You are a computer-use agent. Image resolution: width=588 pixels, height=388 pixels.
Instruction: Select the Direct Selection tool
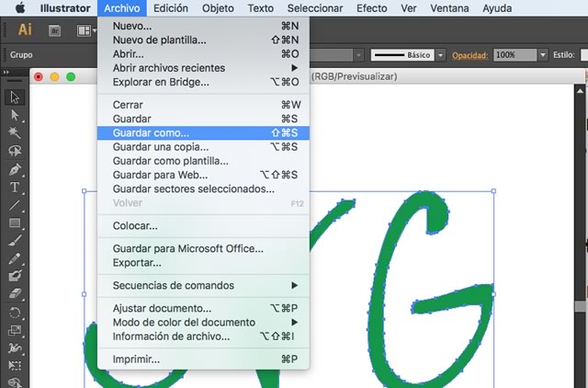(x=15, y=115)
